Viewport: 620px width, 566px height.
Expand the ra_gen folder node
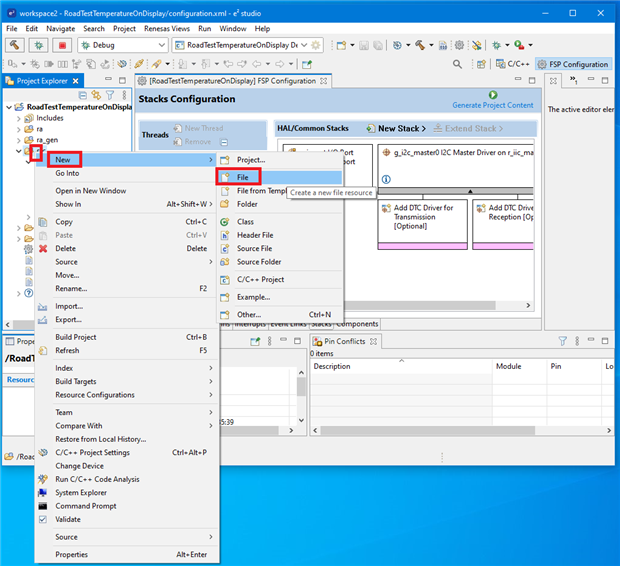18,140
